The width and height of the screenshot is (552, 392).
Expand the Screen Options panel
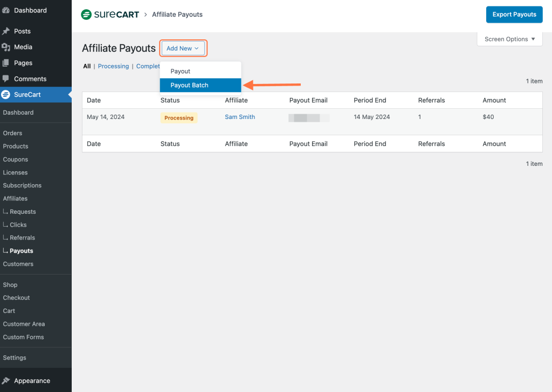[x=509, y=39]
